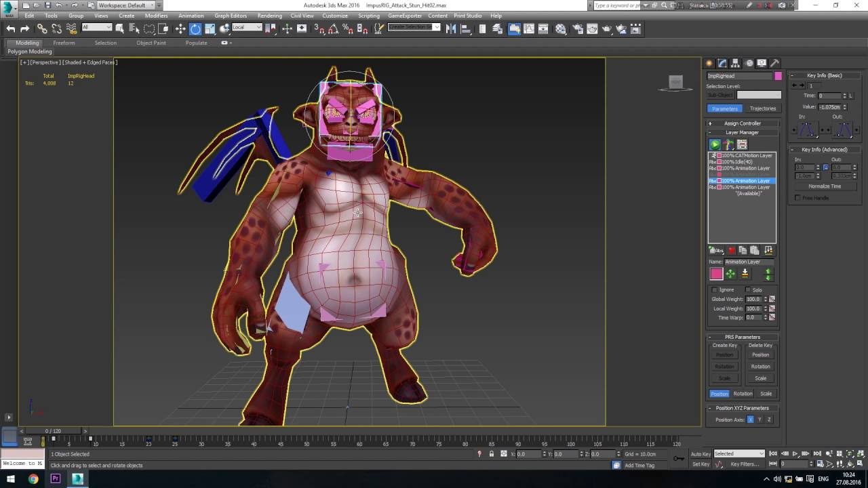Select the X position axis toggle
868x488 pixels.
[x=751, y=420]
